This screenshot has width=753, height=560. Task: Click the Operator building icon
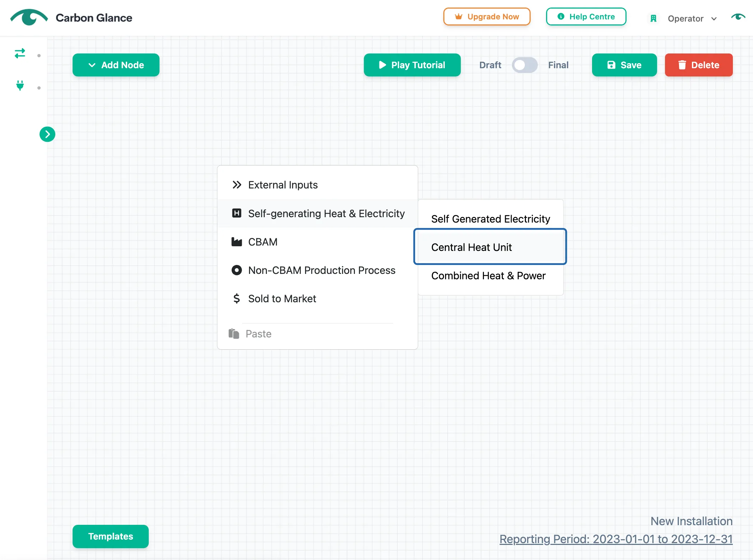[x=653, y=19]
